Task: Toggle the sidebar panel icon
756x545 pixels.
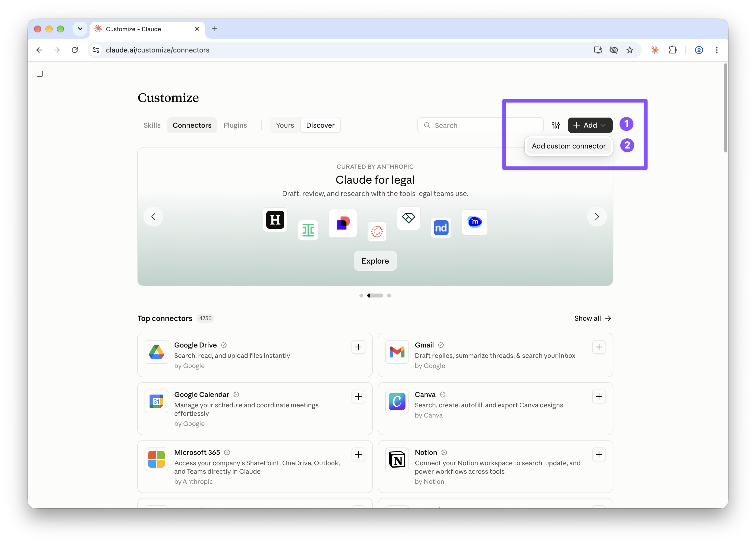Action: coord(40,74)
